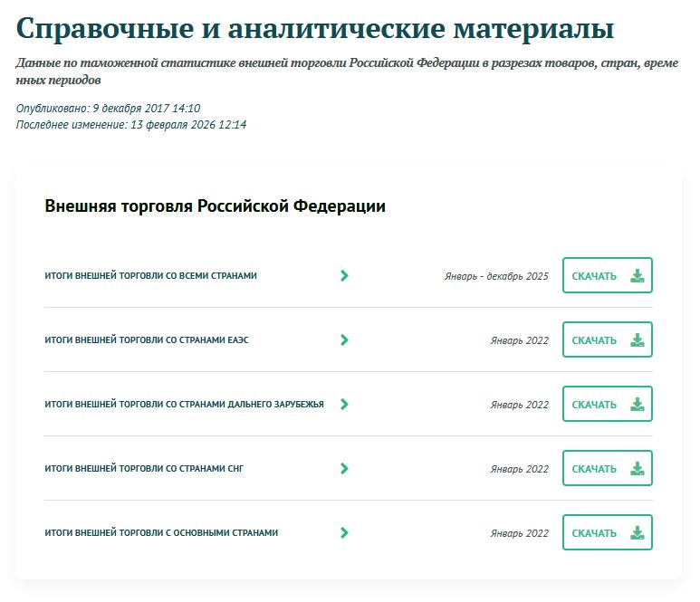
Task: Expand chevron beside 'со странами СНГ' row
Action: tap(344, 469)
